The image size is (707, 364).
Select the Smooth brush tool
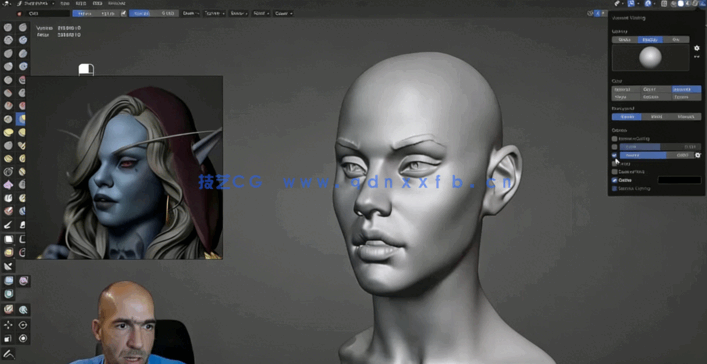coord(23,80)
